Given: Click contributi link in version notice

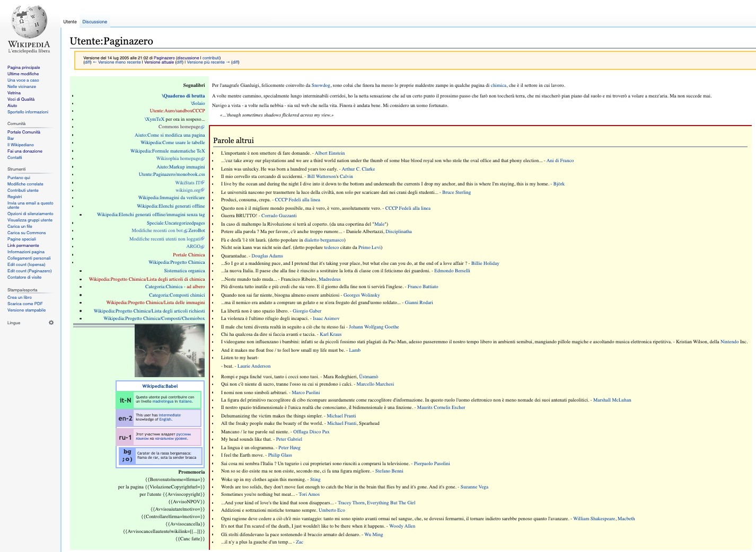Looking at the screenshot, I should tap(210, 58).
